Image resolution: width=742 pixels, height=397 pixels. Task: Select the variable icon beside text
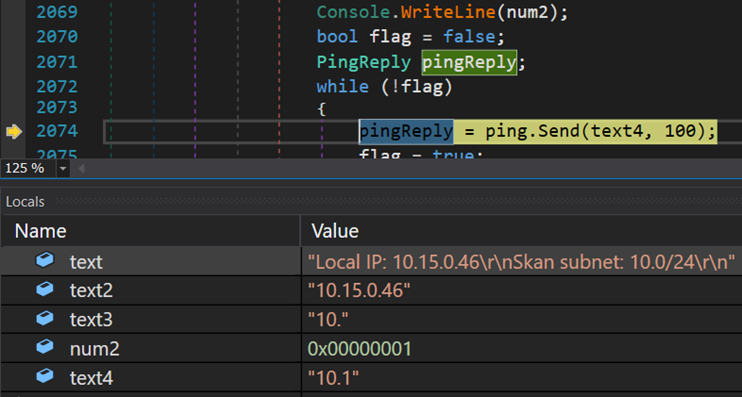coord(44,260)
